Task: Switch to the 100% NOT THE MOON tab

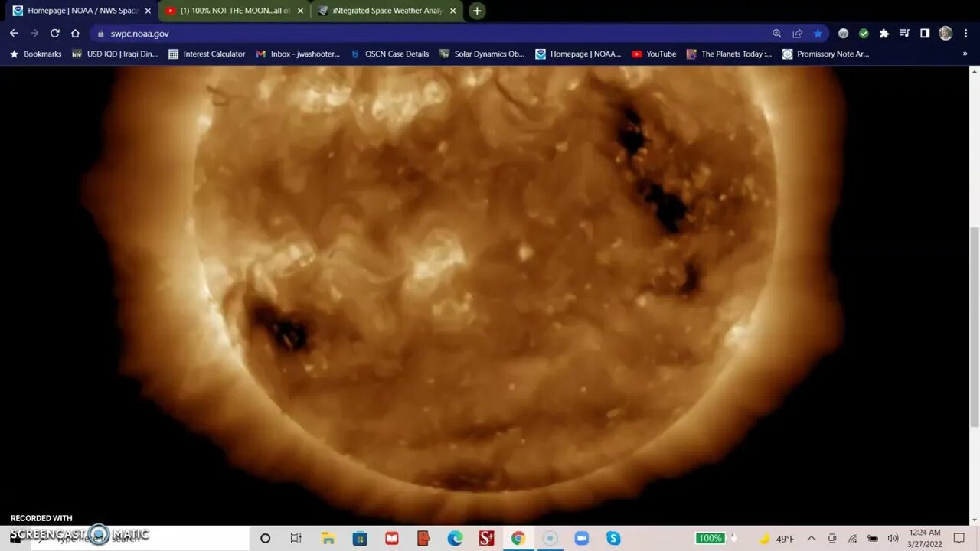Action: click(236, 11)
